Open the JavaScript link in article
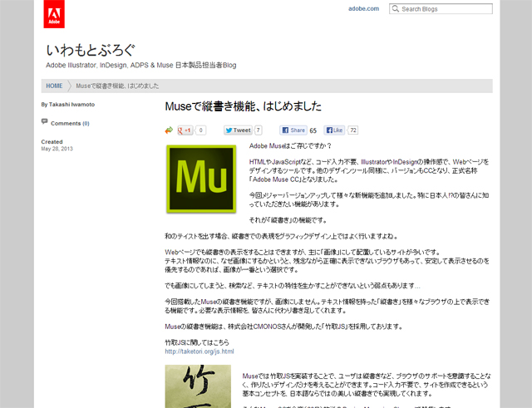532x408 pixels. click(x=286, y=162)
